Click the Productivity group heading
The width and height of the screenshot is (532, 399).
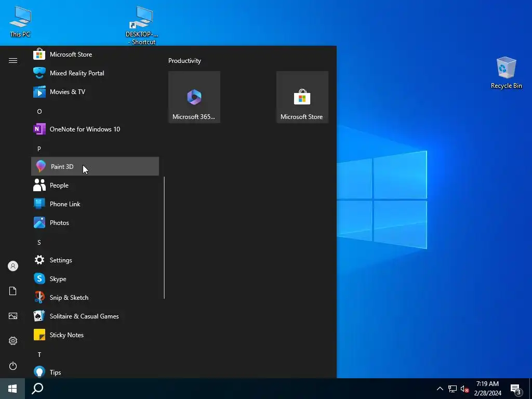coord(184,61)
